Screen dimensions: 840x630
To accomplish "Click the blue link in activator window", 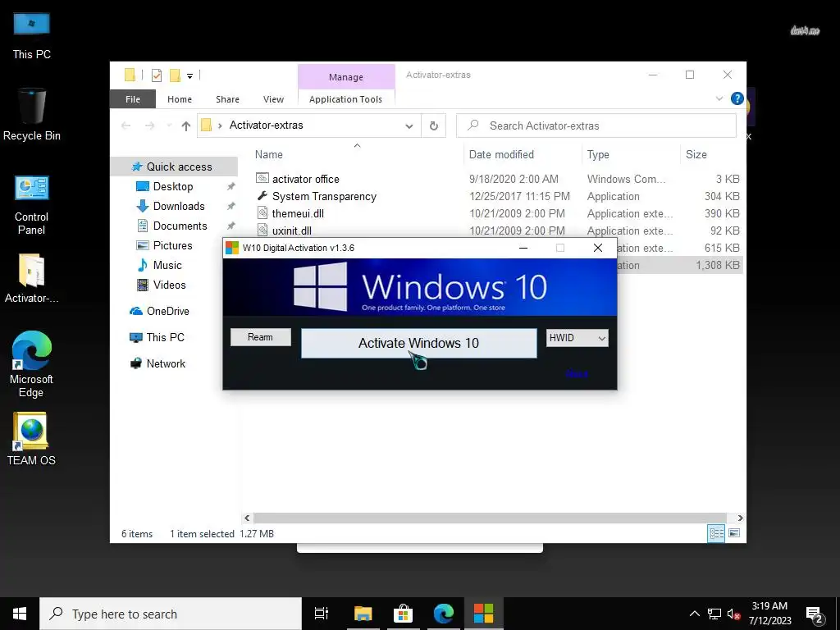I will click(x=577, y=373).
